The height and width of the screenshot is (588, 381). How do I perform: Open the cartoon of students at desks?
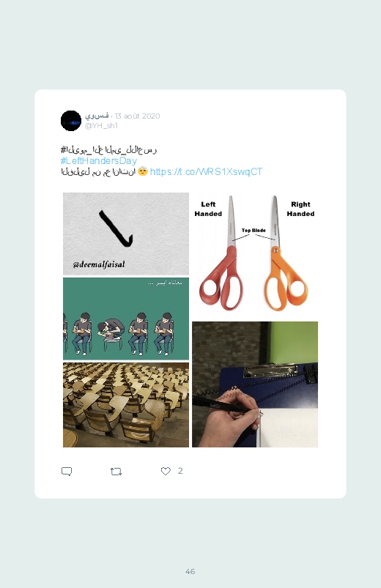click(126, 319)
